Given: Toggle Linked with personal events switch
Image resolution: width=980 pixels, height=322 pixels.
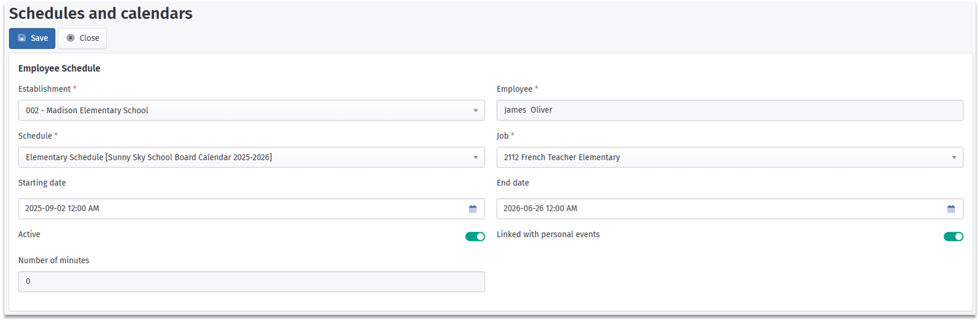Looking at the screenshot, I should point(953,237).
